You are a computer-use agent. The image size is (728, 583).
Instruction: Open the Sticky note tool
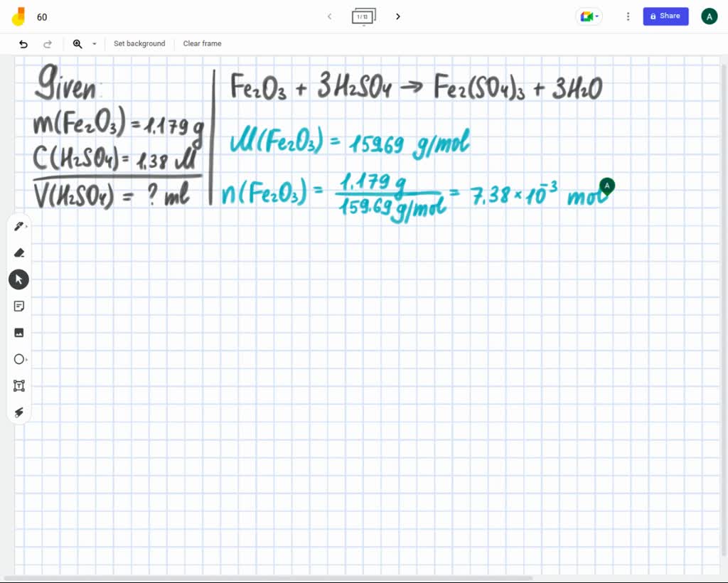click(18, 306)
